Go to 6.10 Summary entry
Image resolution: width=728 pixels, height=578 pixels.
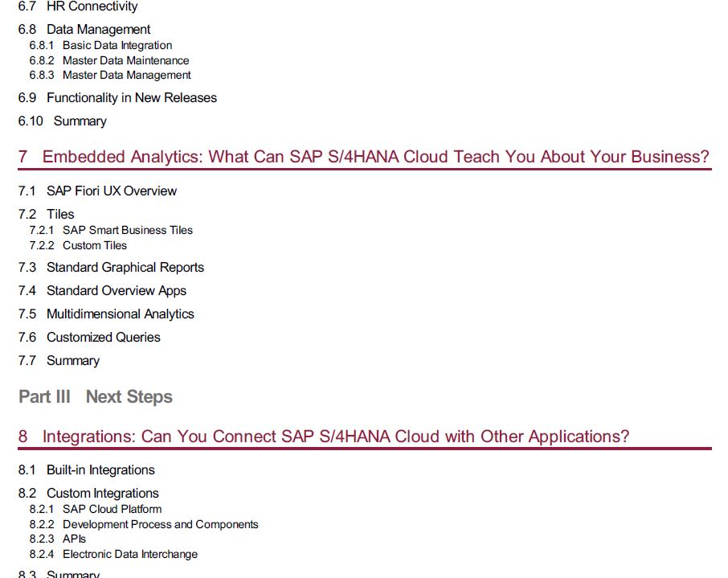point(62,121)
